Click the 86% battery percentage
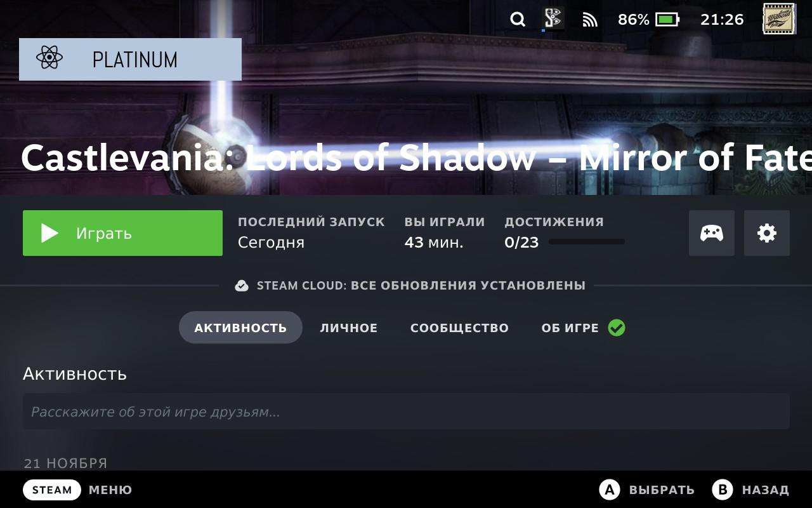812x508 pixels. click(634, 20)
